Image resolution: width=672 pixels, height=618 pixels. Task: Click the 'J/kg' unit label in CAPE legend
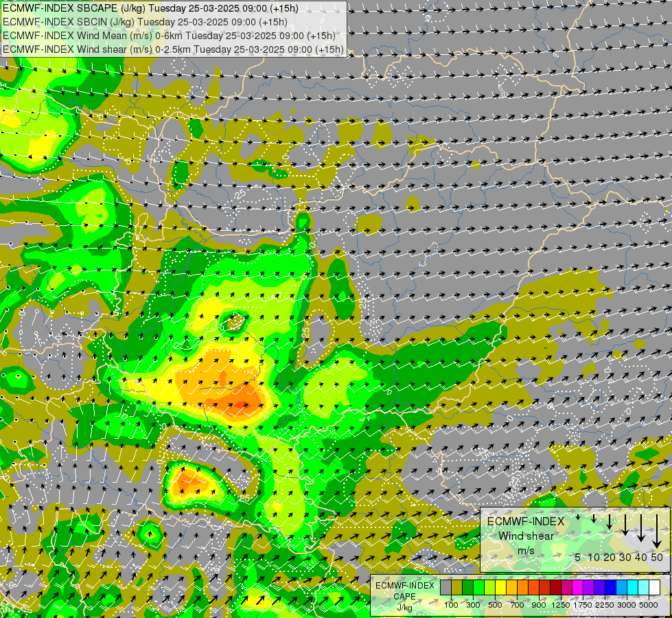point(404,608)
